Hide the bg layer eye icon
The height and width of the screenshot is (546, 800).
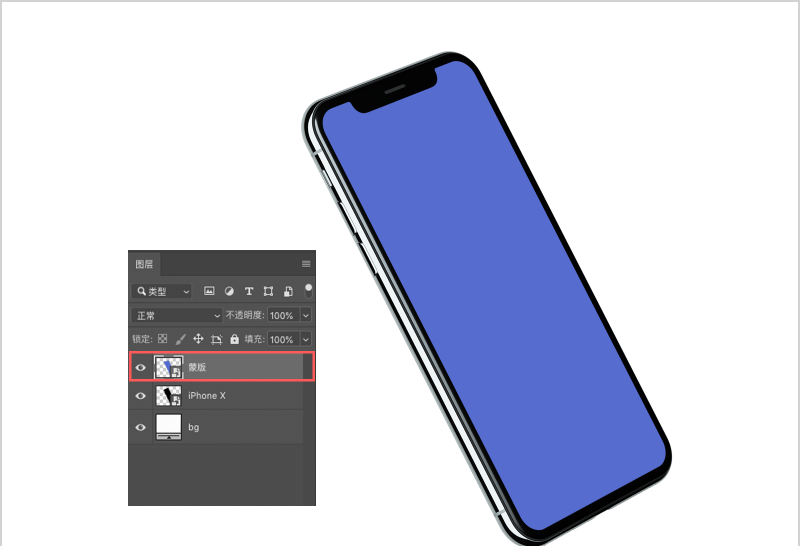[x=141, y=427]
